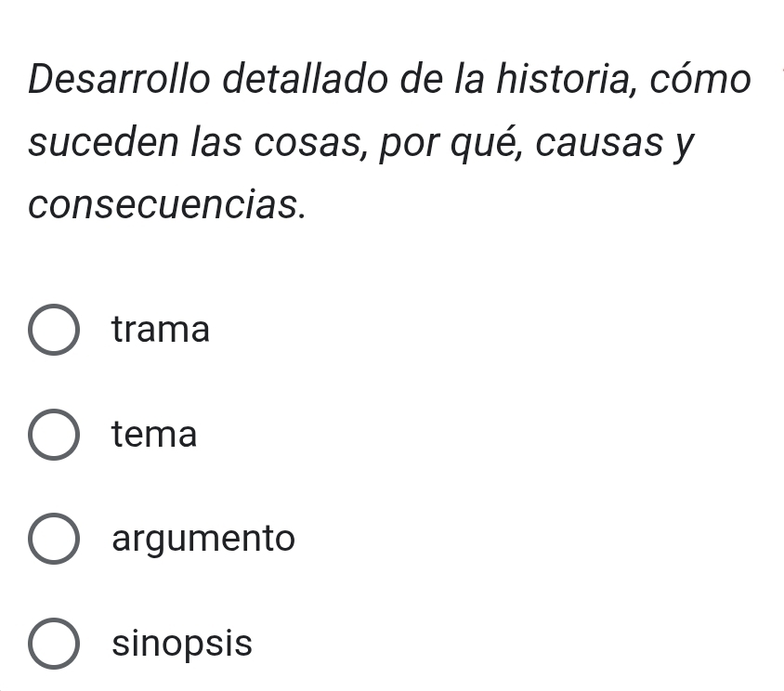Toggle the first answer choice circle
The width and height of the screenshot is (784, 691).
click(x=53, y=330)
